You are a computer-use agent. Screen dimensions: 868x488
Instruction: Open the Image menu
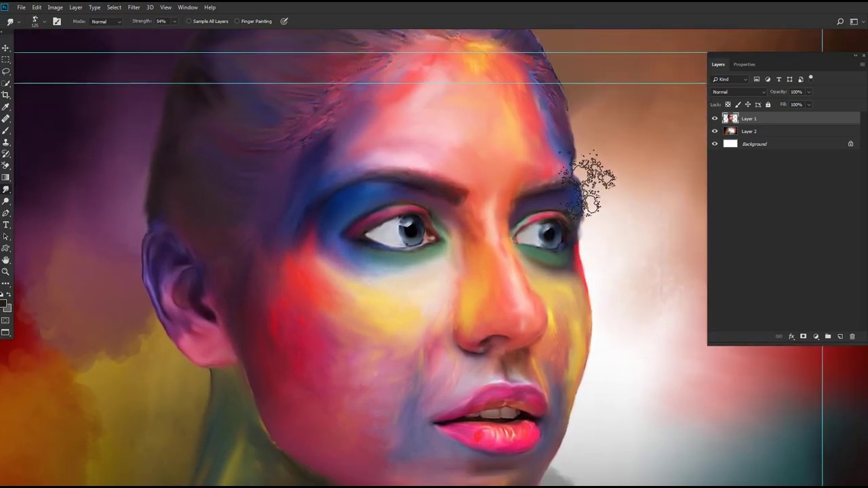[x=55, y=7]
